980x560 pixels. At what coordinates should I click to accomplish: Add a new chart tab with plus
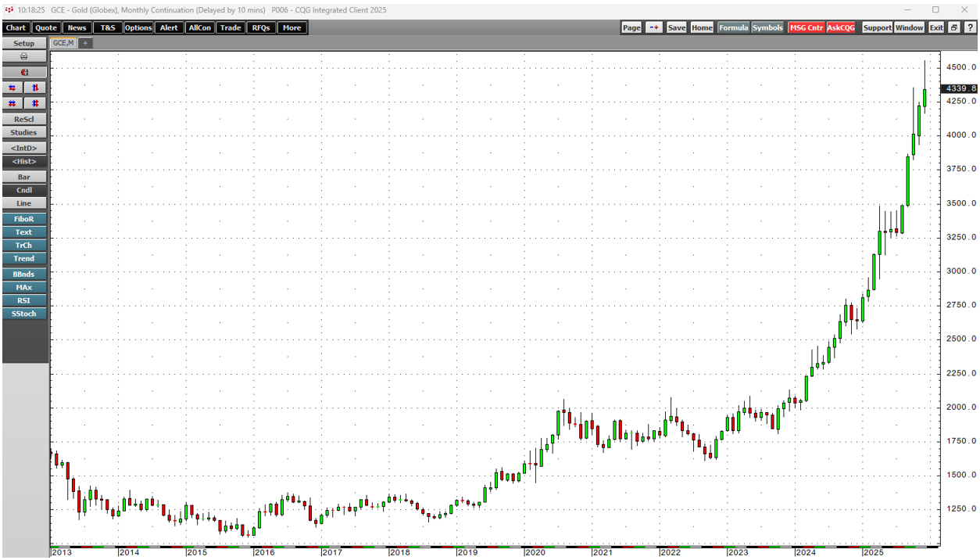coord(85,43)
